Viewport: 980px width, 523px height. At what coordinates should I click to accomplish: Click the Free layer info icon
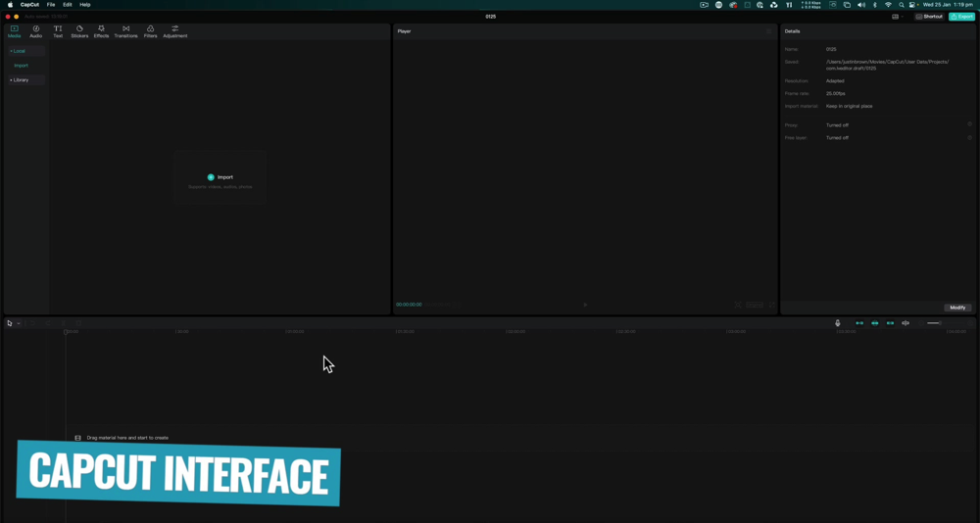pos(970,137)
